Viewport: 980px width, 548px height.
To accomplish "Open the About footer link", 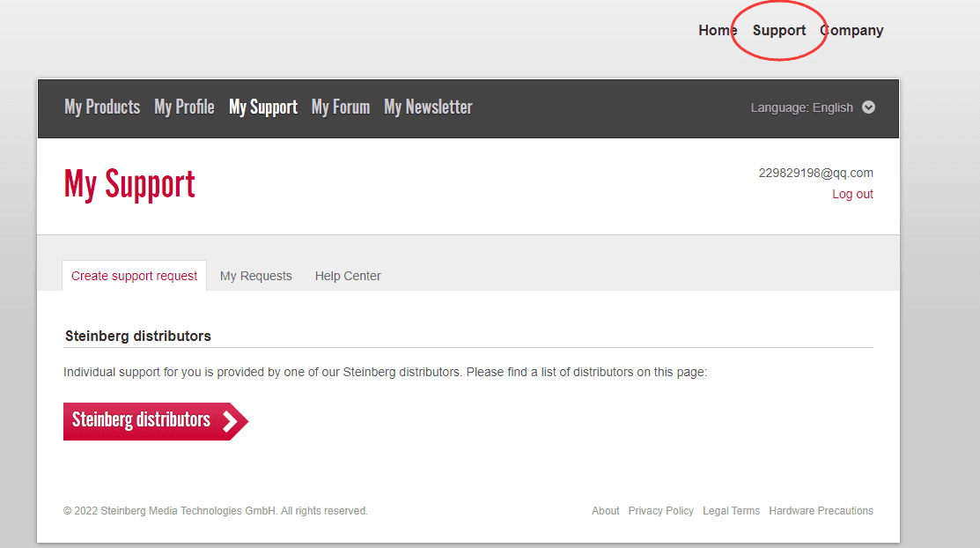I will [605, 510].
